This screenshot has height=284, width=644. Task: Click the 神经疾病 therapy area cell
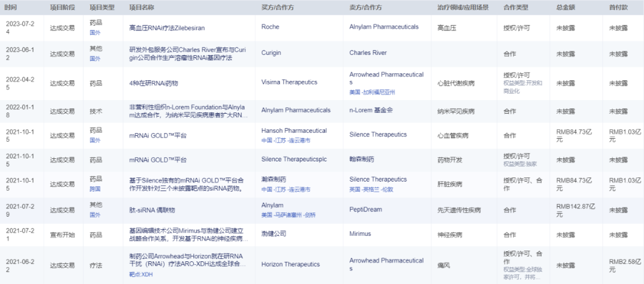coord(450,235)
